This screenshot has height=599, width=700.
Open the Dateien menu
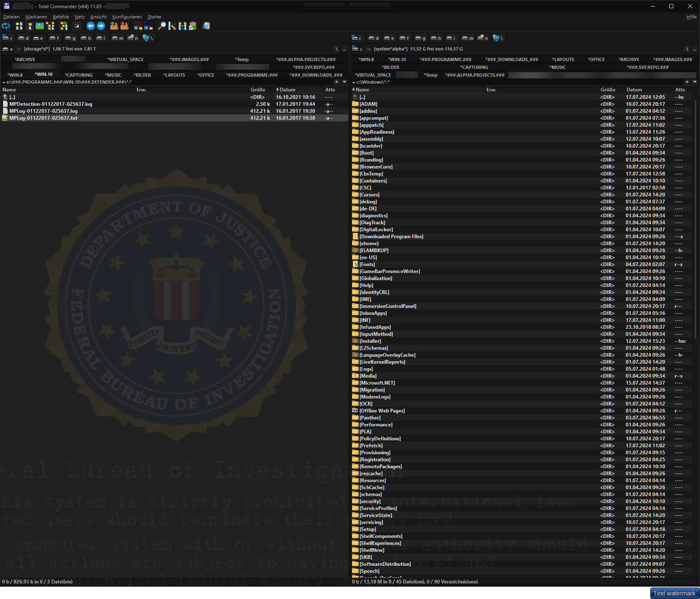point(11,17)
